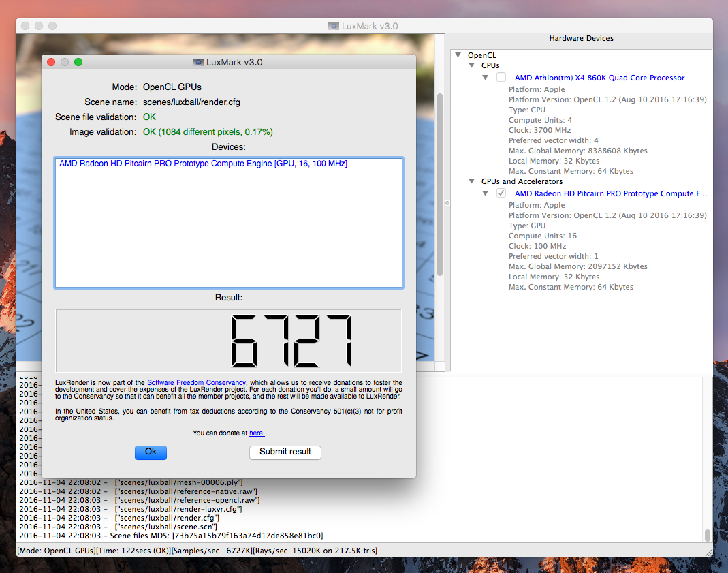Zoom the result dialog with green button
The image size is (728, 573).
click(78, 62)
